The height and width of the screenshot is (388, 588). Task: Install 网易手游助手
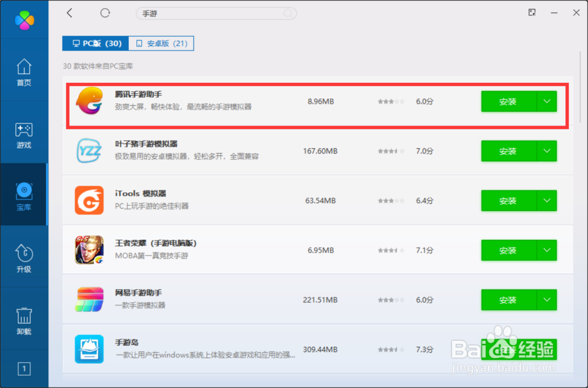509,300
